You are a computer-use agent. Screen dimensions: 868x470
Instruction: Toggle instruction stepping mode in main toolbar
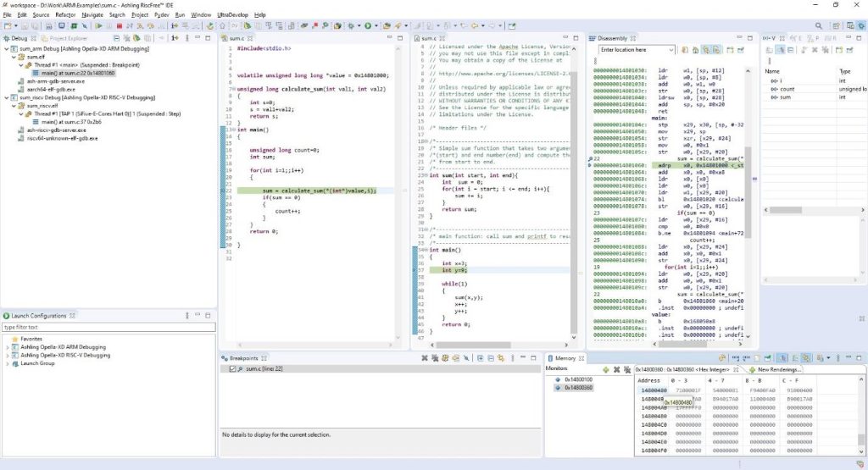(175, 25)
